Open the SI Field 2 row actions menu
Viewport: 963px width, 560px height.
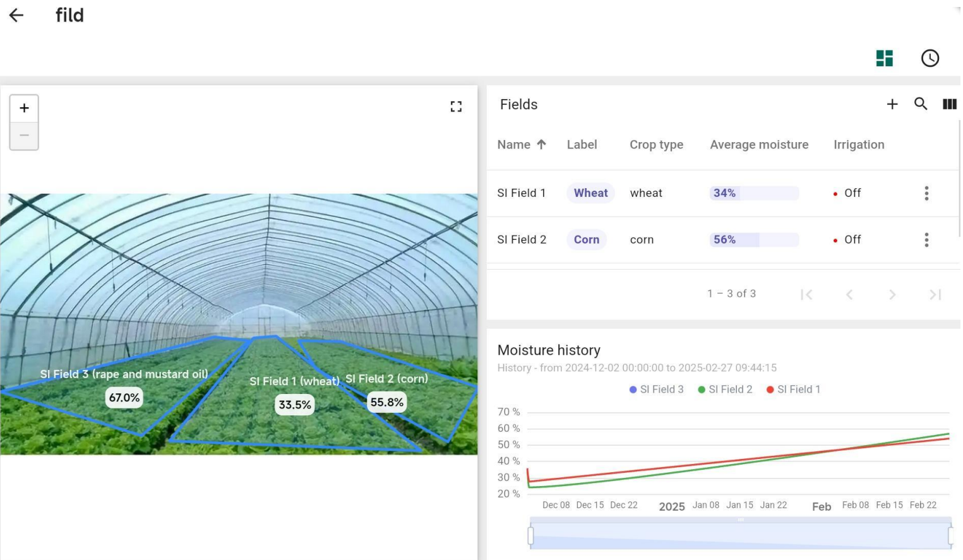point(926,240)
